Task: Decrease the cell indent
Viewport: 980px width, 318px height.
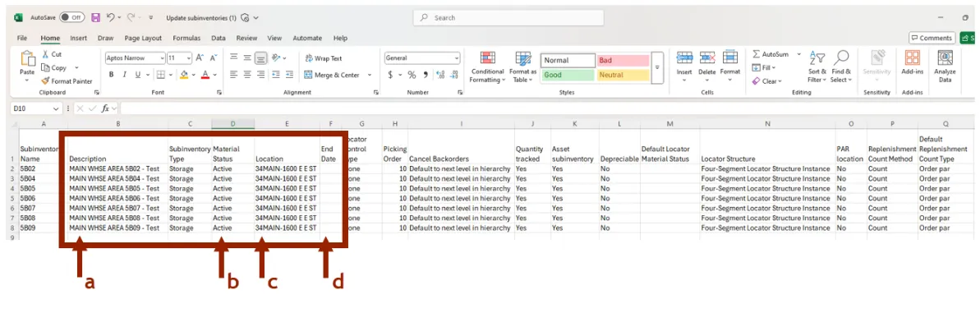Action: tap(276, 74)
